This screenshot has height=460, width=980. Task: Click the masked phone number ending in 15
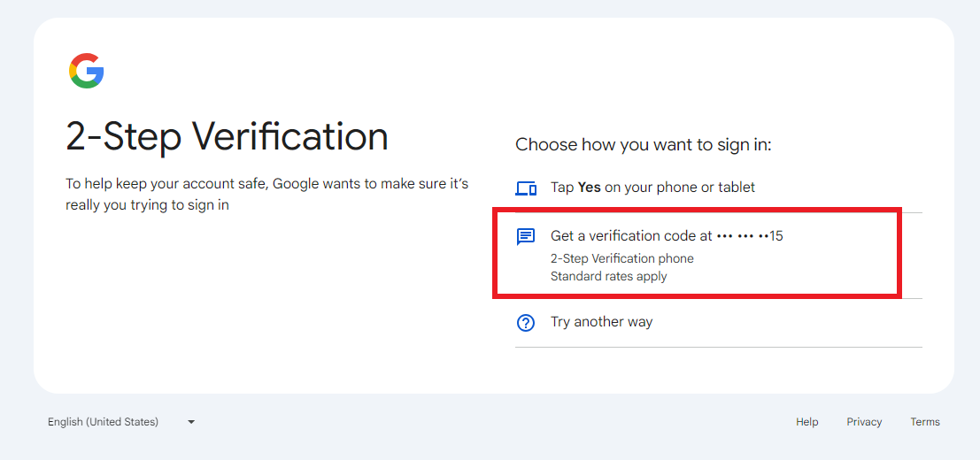[x=750, y=236]
